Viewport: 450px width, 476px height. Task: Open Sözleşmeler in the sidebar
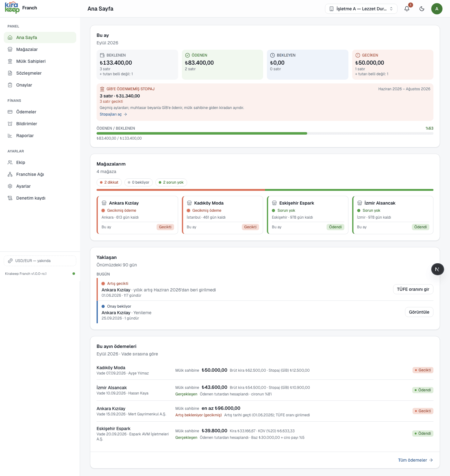click(40, 73)
